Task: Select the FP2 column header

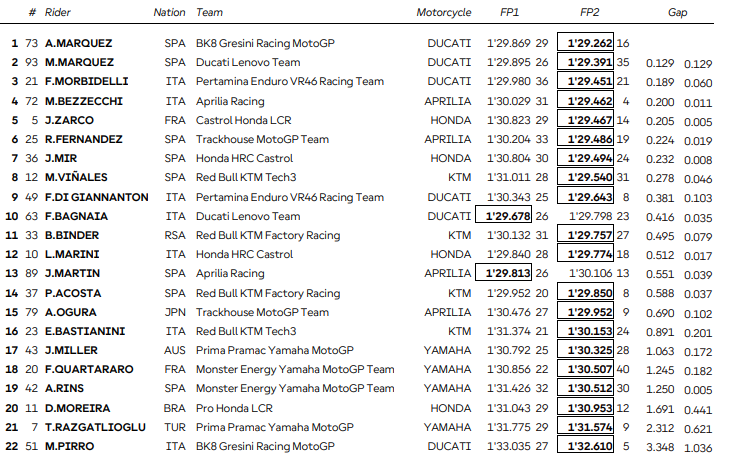Action: coord(589,13)
